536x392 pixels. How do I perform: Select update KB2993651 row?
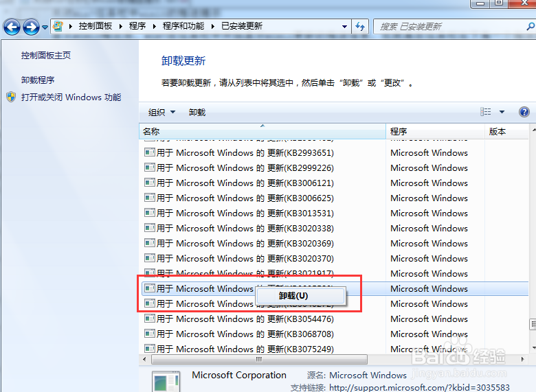[335, 152]
